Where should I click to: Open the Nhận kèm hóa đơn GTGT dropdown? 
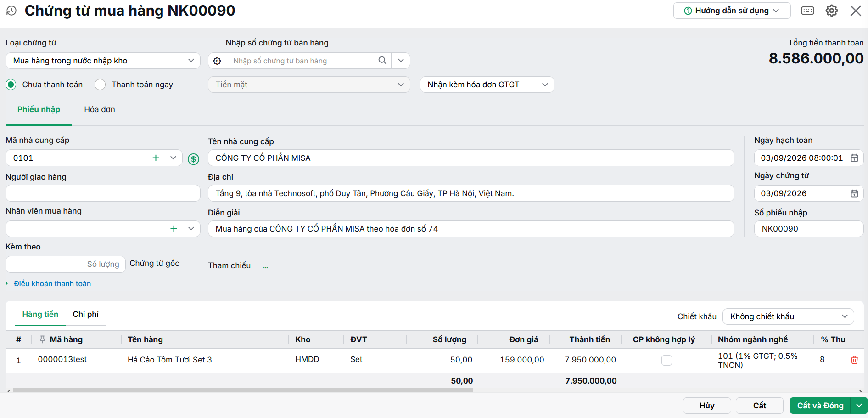(487, 85)
